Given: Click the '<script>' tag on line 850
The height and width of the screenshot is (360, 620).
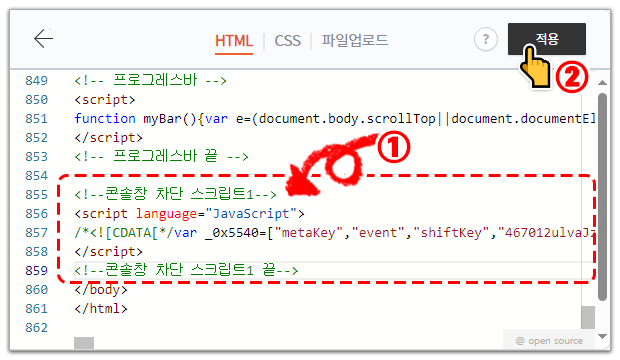Looking at the screenshot, I should coord(105,100).
